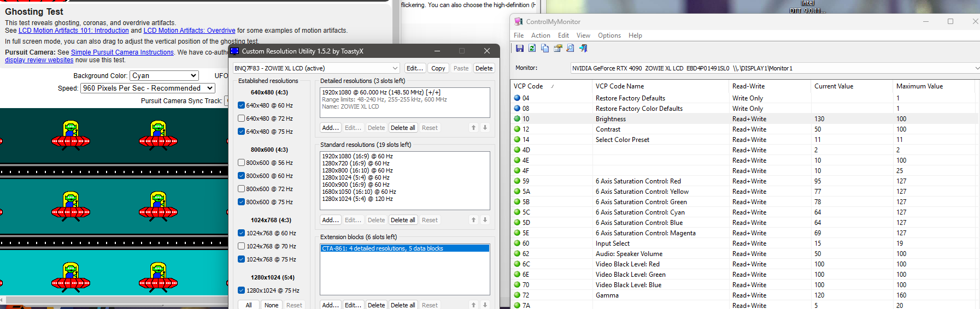This screenshot has width=980, height=309.
Task: Click the green Refresh icon in ControlMyMonitor toolbar
Action: click(532, 48)
